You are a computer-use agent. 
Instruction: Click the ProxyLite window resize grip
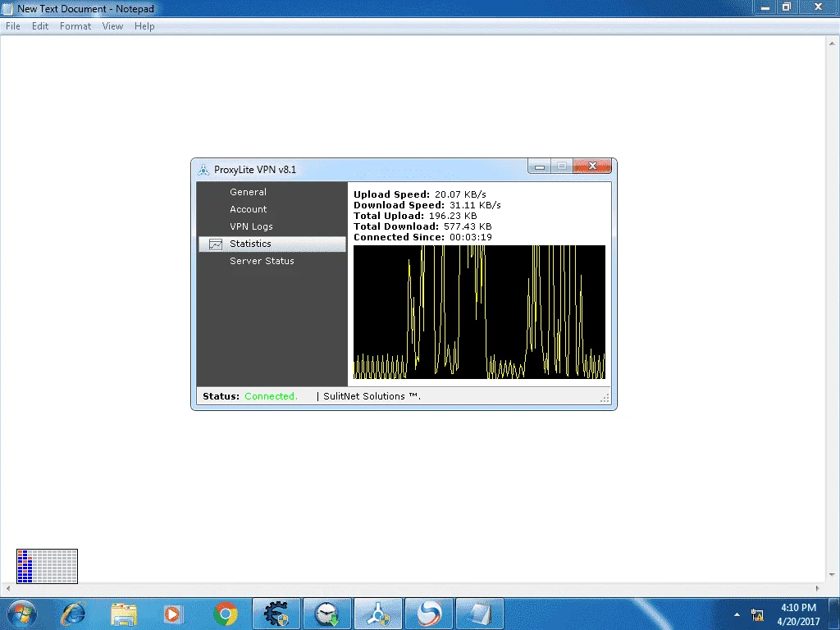[x=605, y=398]
